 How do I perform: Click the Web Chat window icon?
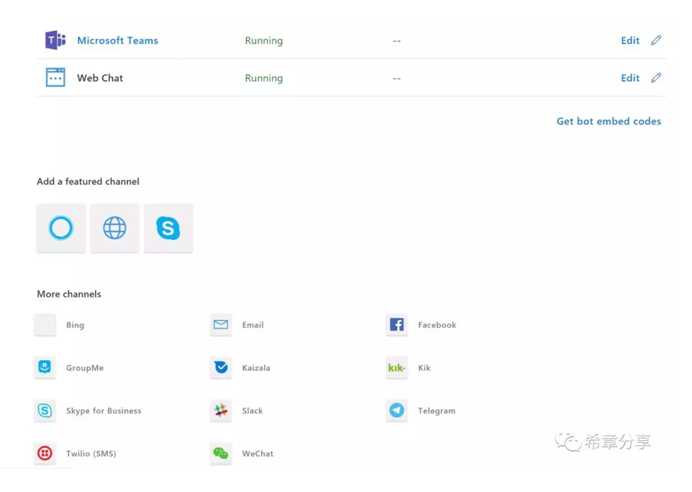tap(56, 78)
